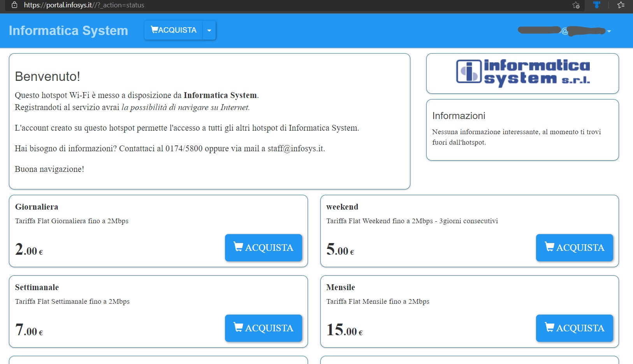Image resolution: width=633 pixels, height=364 pixels.
Task: Open the blue medal rewards icon in browser toolbar
Action: (x=596, y=5)
